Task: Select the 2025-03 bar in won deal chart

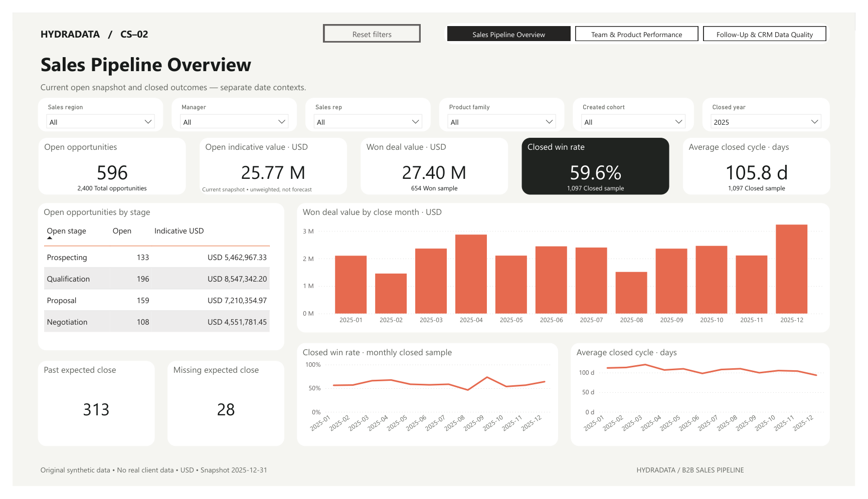Action: [x=431, y=281]
